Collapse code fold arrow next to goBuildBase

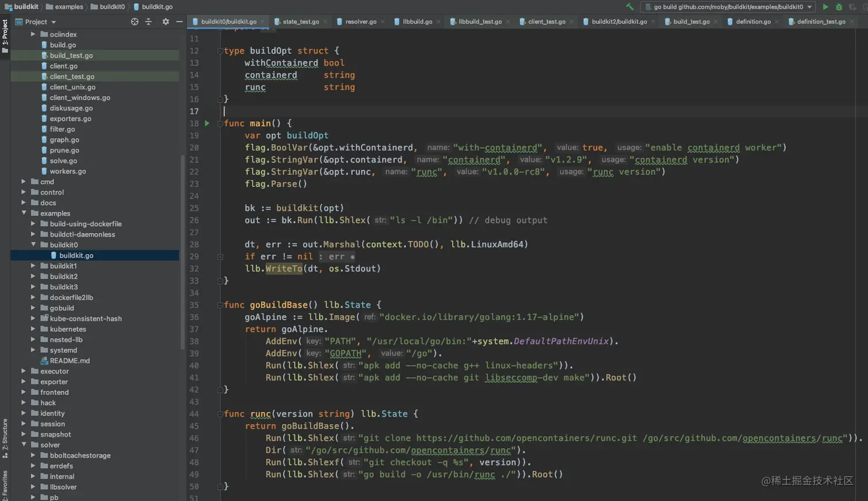[x=220, y=305]
